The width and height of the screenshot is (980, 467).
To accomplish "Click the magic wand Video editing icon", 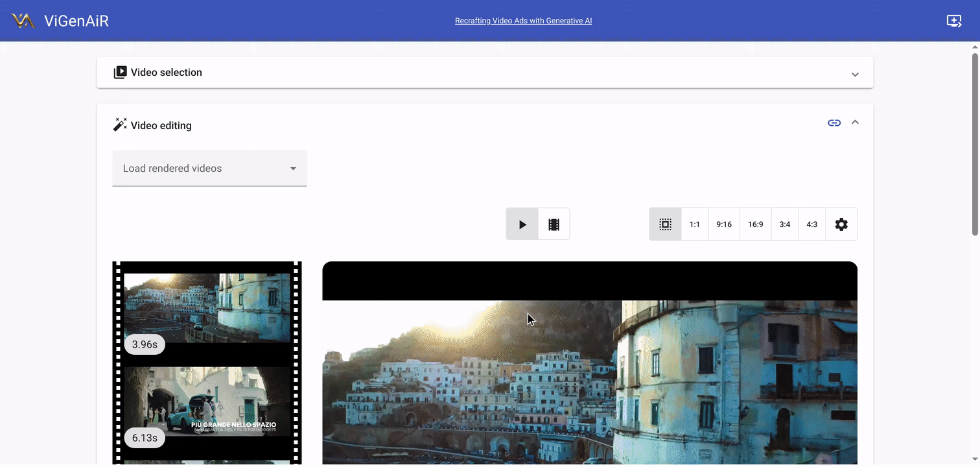I will pos(120,125).
